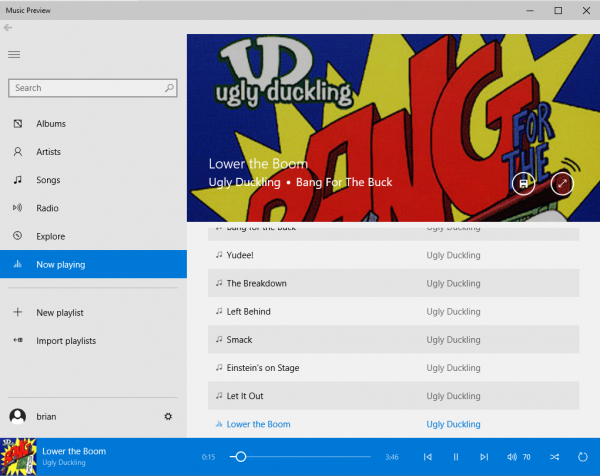Click the music note icon beside Left Behind
Image resolution: width=600 pixels, height=476 pixels.
[219, 311]
